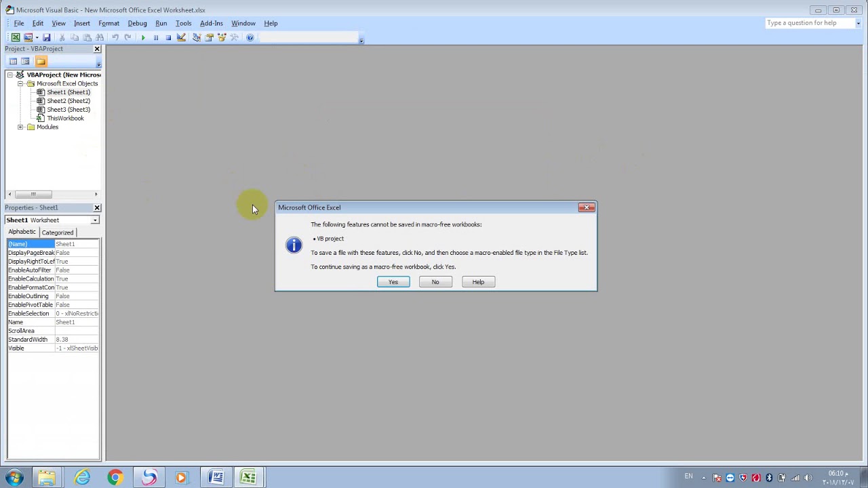The width and height of the screenshot is (868, 488).
Task: Click the Redo toolbar icon
Action: click(127, 37)
